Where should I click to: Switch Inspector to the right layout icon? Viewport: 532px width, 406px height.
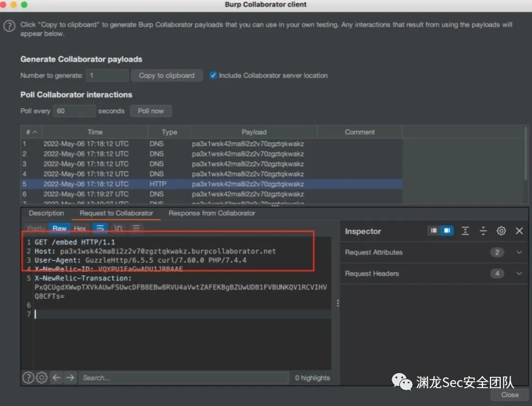click(x=447, y=231)
